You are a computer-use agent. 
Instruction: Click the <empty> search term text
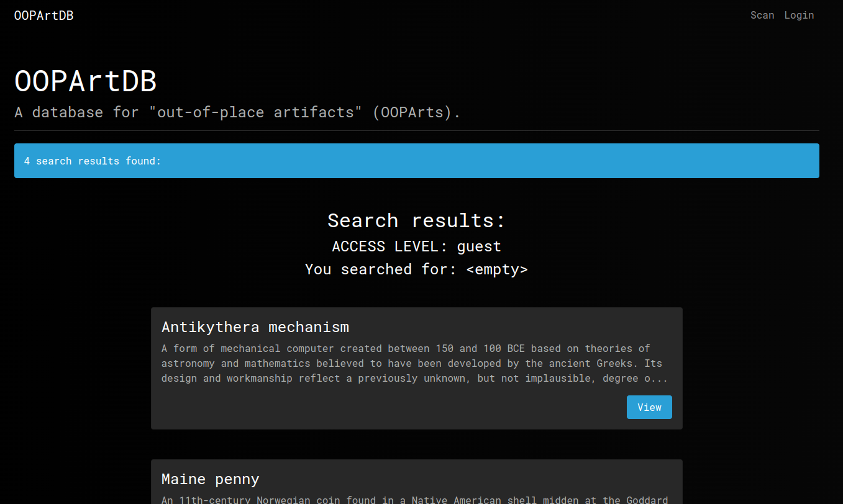pyautogui.click(x=496, y=269)
